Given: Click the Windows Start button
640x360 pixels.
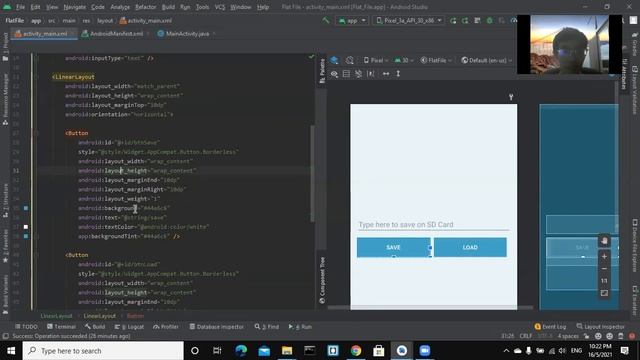Looking at the screenshot, I should 11,351.
